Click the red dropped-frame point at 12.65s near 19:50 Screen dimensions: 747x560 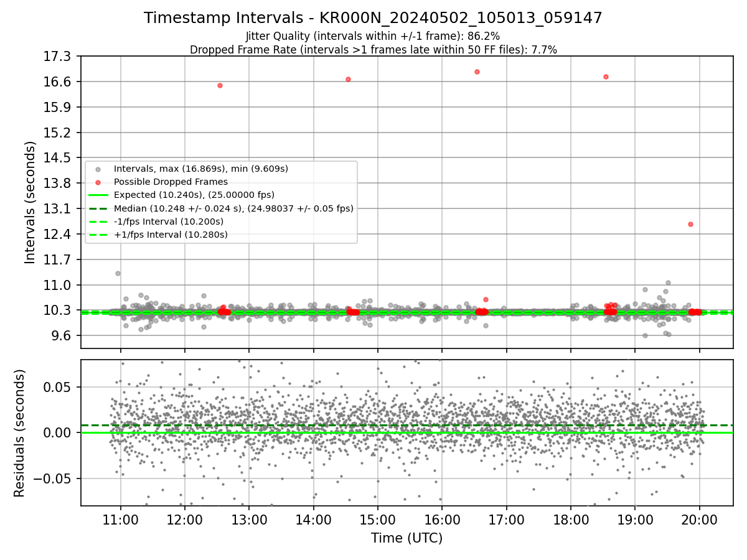[x=690, y=224]
